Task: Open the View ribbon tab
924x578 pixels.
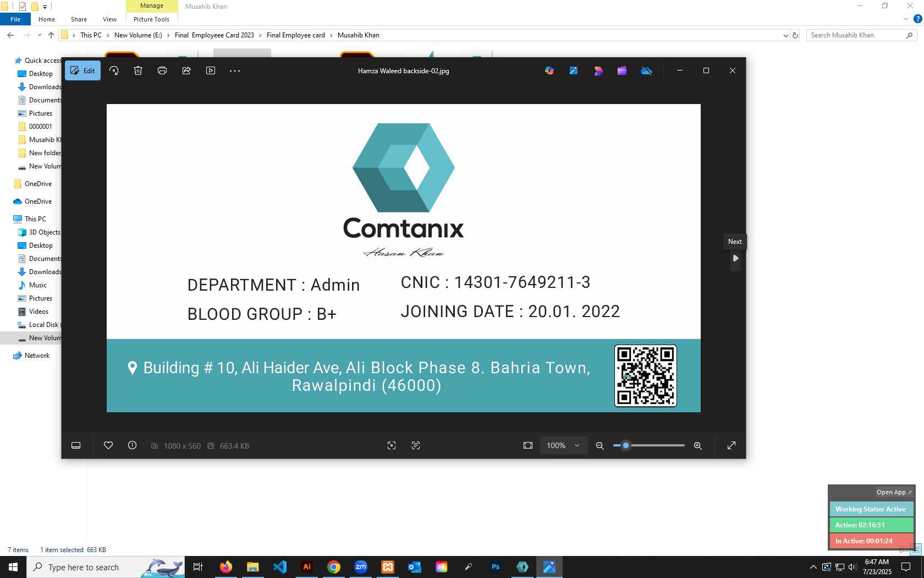Action: tap(109, 19)
